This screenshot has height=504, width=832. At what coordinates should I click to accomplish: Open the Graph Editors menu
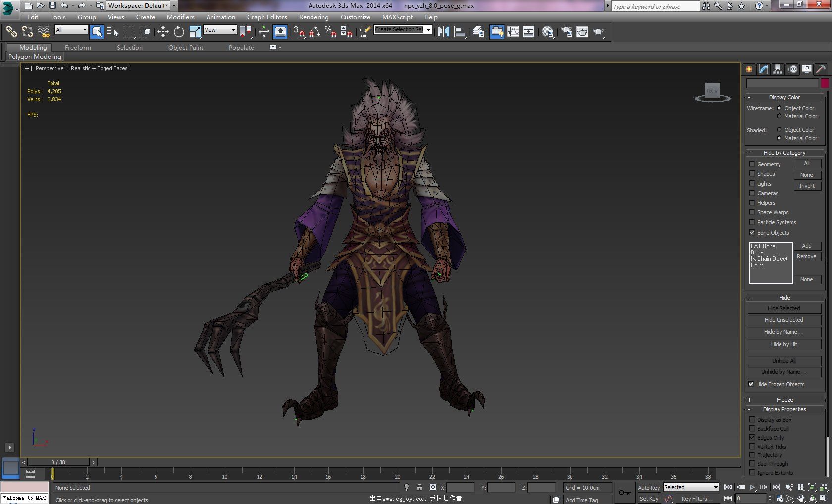tap(267, 17)
